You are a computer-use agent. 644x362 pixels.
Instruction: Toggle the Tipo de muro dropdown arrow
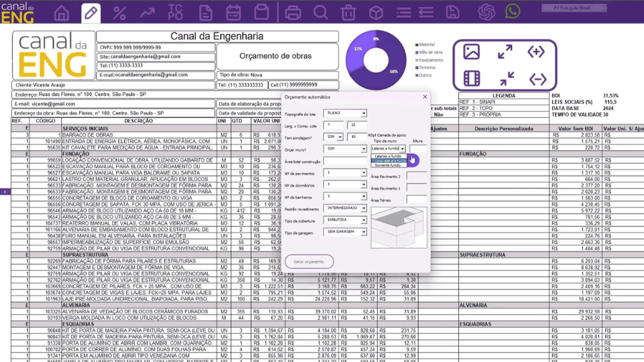(402, 149)
